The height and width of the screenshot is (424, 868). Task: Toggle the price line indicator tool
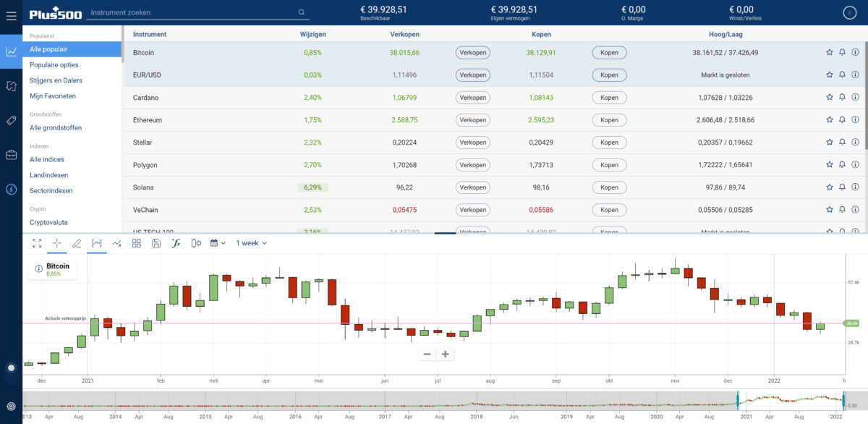point(96,243)
